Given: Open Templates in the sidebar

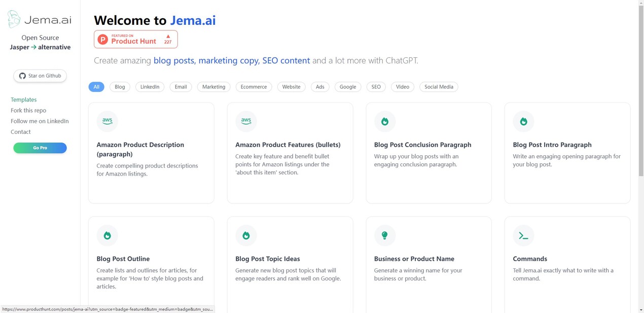Looking at the screenshot, I should click(24, 100).
